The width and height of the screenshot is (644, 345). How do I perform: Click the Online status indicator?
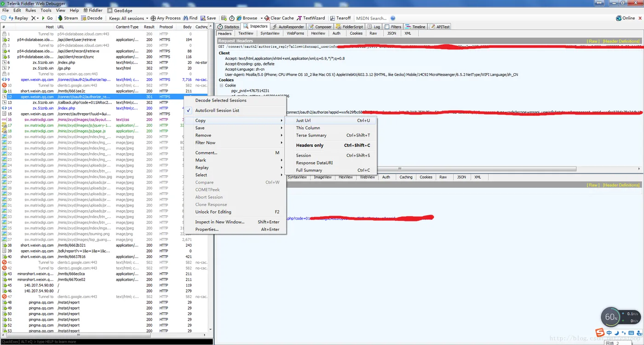(x=626, y=18)
